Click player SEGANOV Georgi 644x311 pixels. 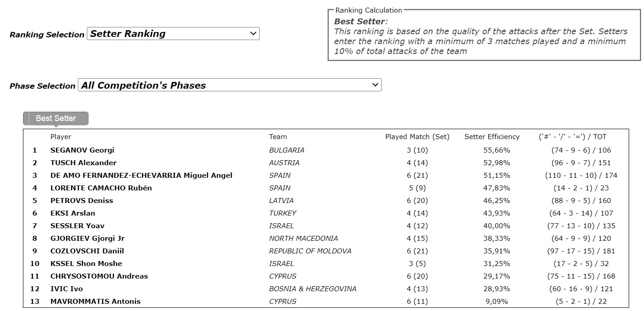click(x=82, y=150)
